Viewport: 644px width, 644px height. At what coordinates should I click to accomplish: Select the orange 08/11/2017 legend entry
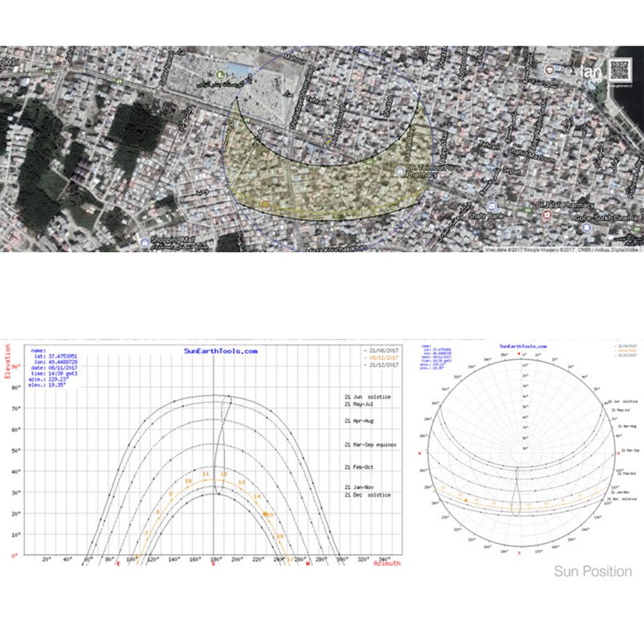pos(382,357)
